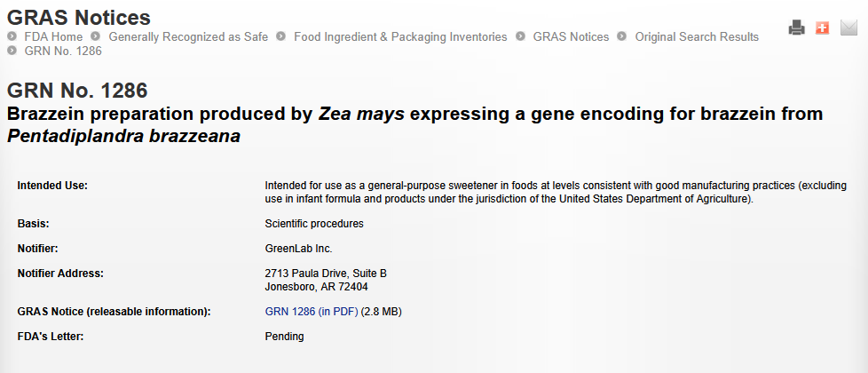868x373 pixels.
Task: Click the GRN No. 1286 breadcrumb item
Action: click(63, 51)
